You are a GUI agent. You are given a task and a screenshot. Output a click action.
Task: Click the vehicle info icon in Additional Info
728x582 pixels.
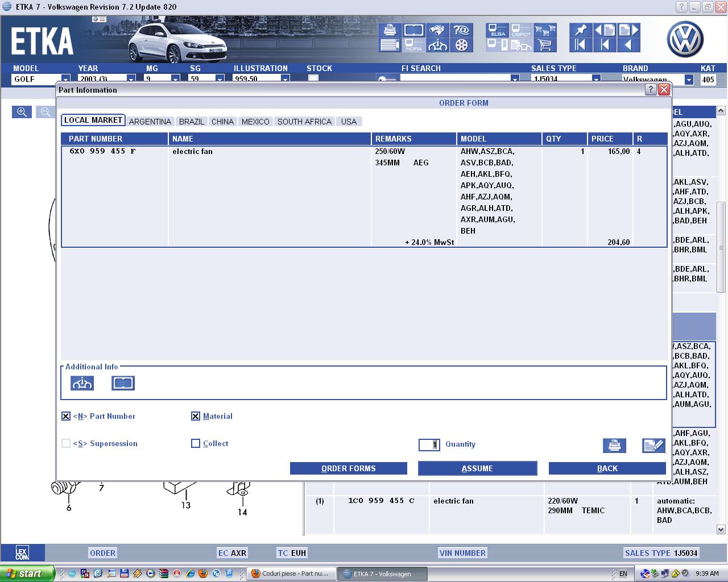(x=82, y=383)
